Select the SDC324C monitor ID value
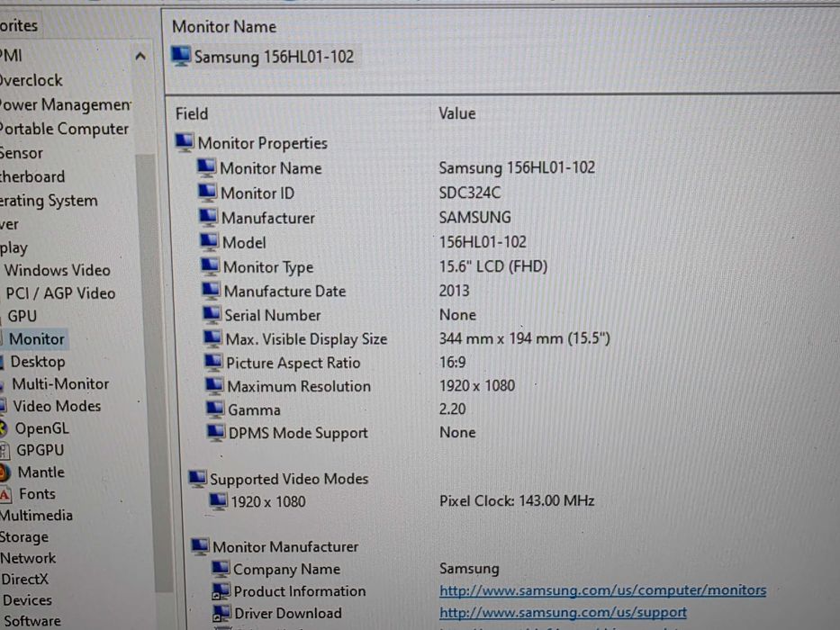 pyautogui.click(x=470, y=193)
